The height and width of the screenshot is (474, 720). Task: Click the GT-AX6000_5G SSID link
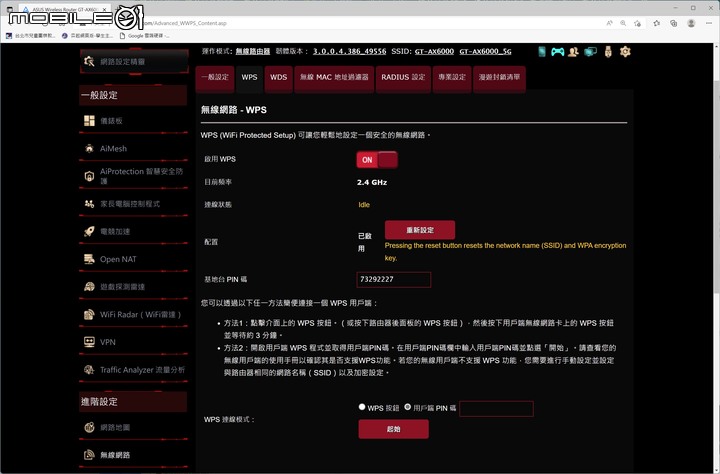[485, 51]
